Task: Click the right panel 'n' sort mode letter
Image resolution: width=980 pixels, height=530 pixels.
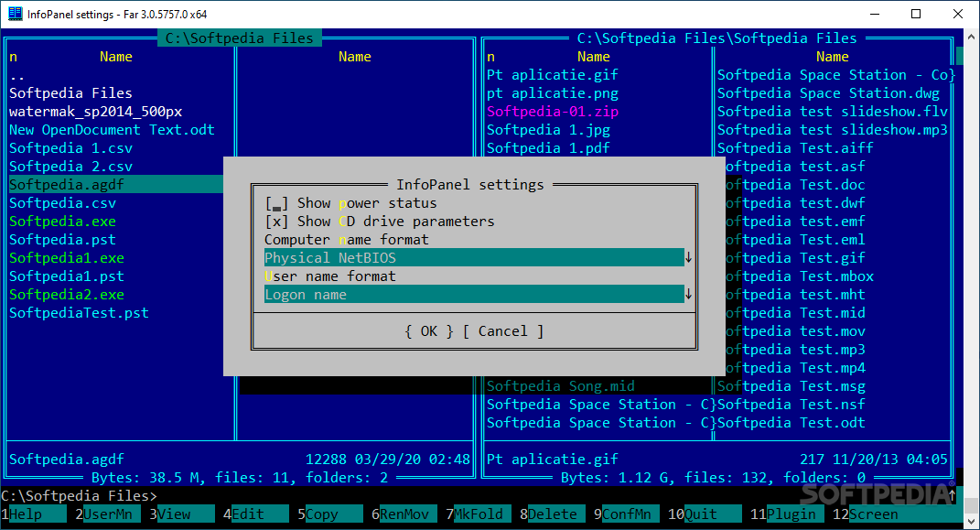Action: click(x=490, y=57)
